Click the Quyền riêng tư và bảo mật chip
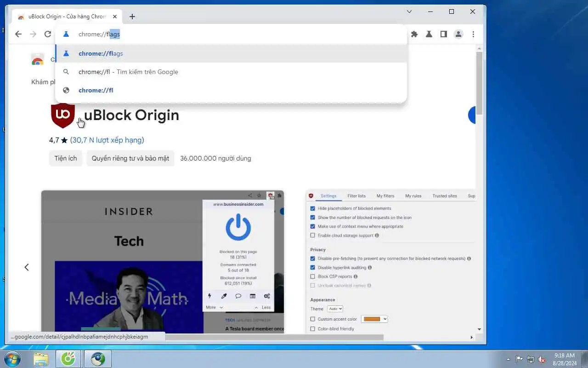This screenshot has width=588, height=368. (130, 158)
